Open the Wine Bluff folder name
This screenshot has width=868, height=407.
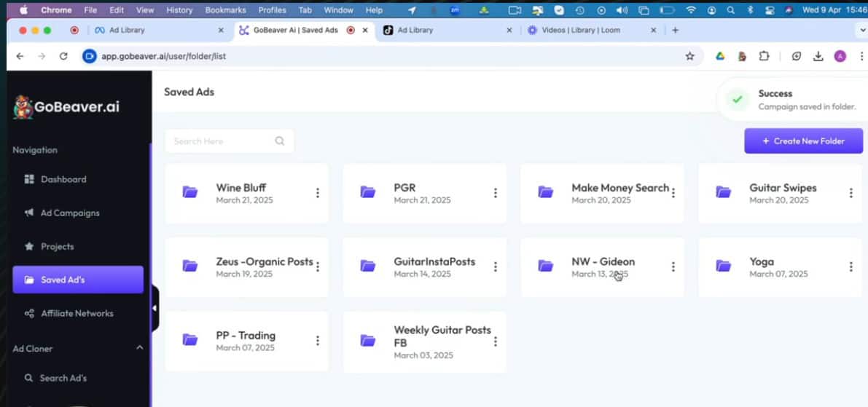coord(241,188)
